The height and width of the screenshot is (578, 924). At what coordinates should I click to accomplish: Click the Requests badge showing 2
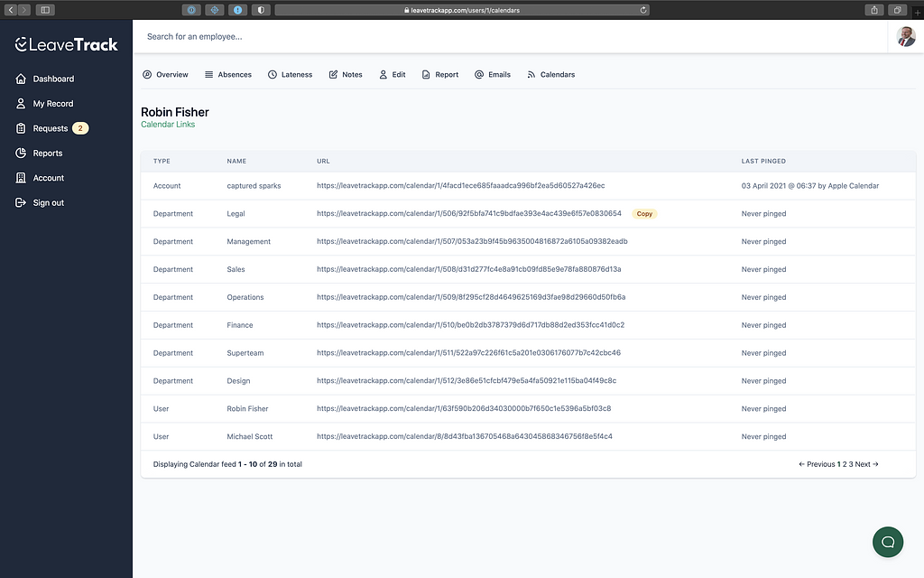[80, 128]
